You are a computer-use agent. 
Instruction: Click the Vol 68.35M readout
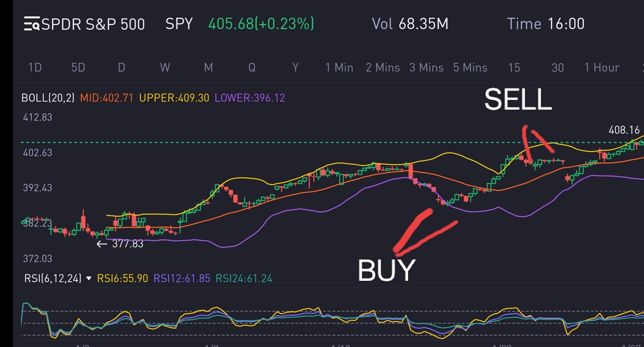(410, 24)
